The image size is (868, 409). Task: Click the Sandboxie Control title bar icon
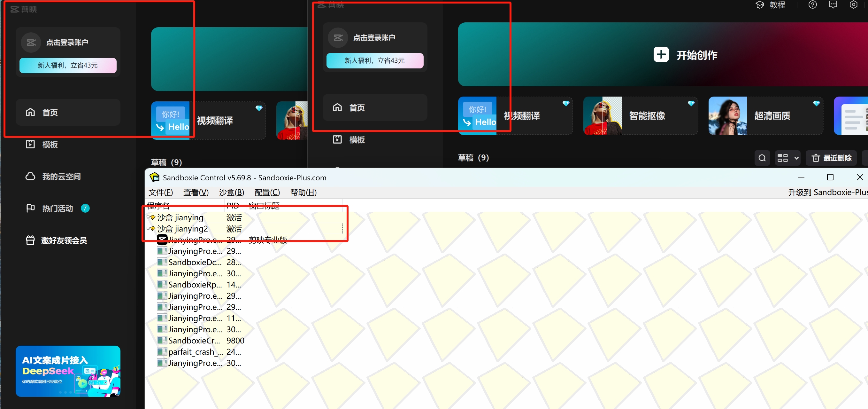tap(155, 177)
